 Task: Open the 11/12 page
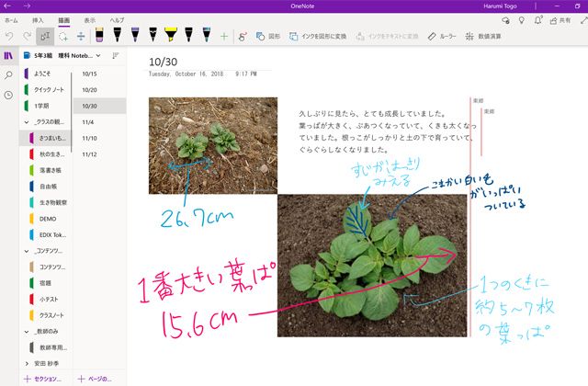coord(99,154)
